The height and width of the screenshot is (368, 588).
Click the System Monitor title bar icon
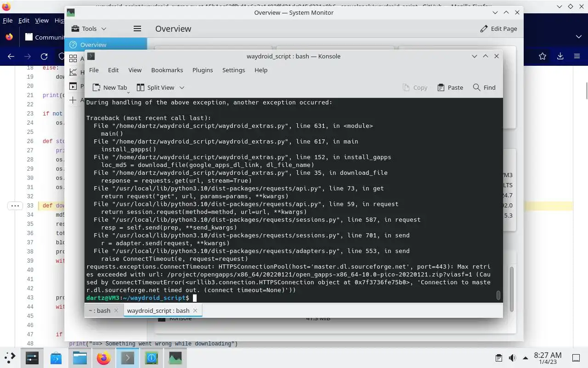click(71, 12)
